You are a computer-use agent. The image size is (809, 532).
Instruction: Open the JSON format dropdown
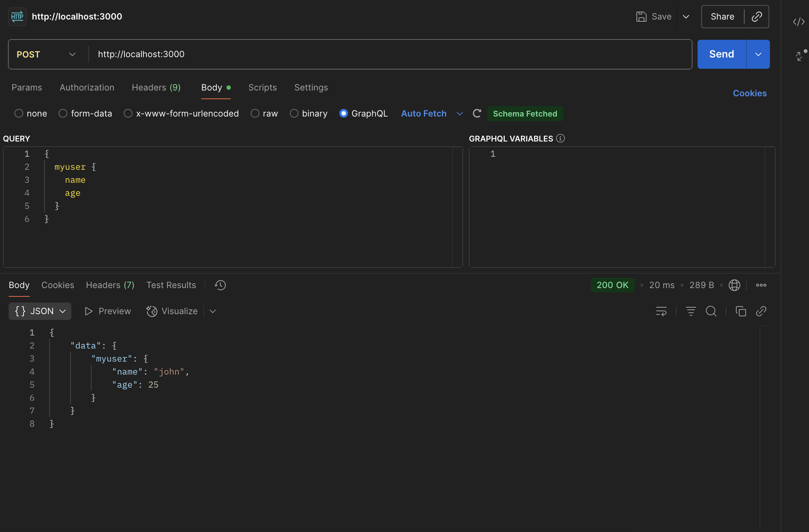(40, 311)
